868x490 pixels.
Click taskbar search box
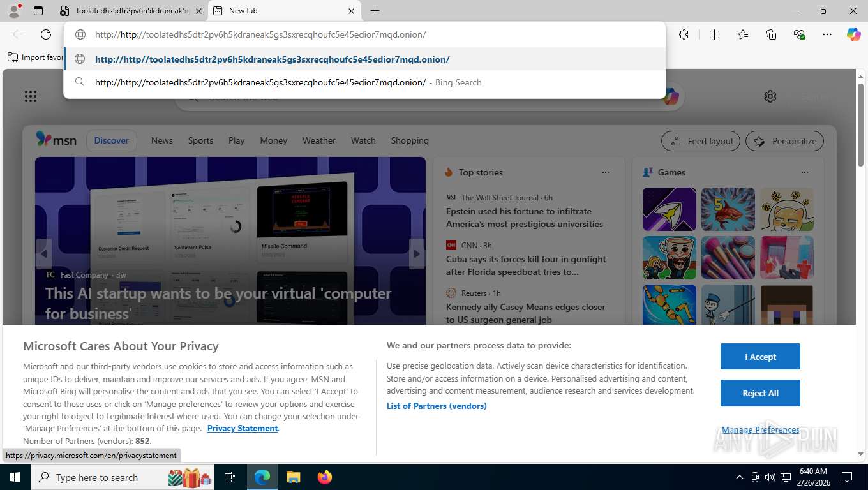pos(123,477)
